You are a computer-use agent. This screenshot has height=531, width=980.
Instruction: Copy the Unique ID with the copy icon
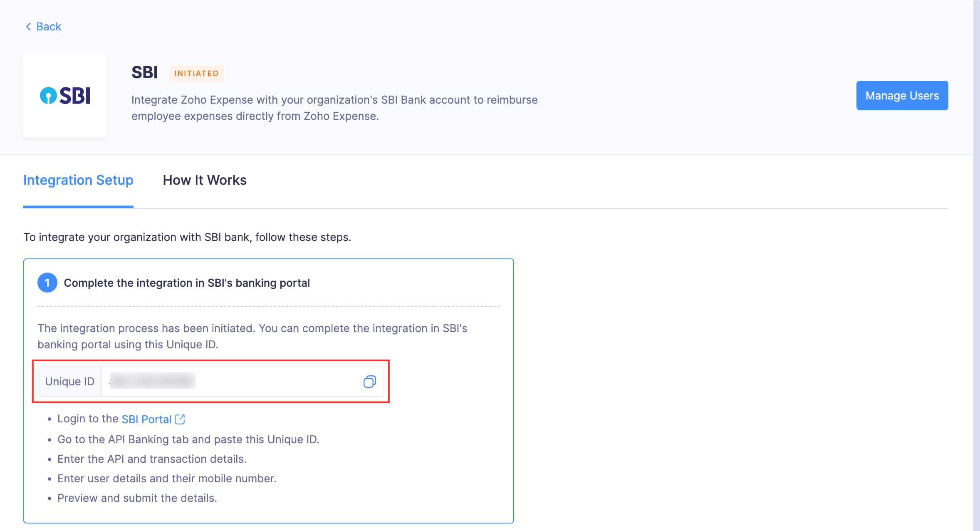click(x=369, y=382)
